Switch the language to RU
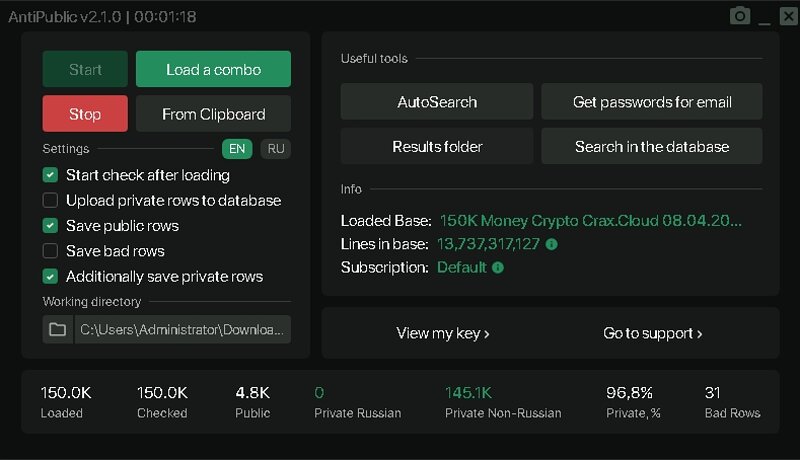This screenshot has height=460, width=800. [276, 149]
